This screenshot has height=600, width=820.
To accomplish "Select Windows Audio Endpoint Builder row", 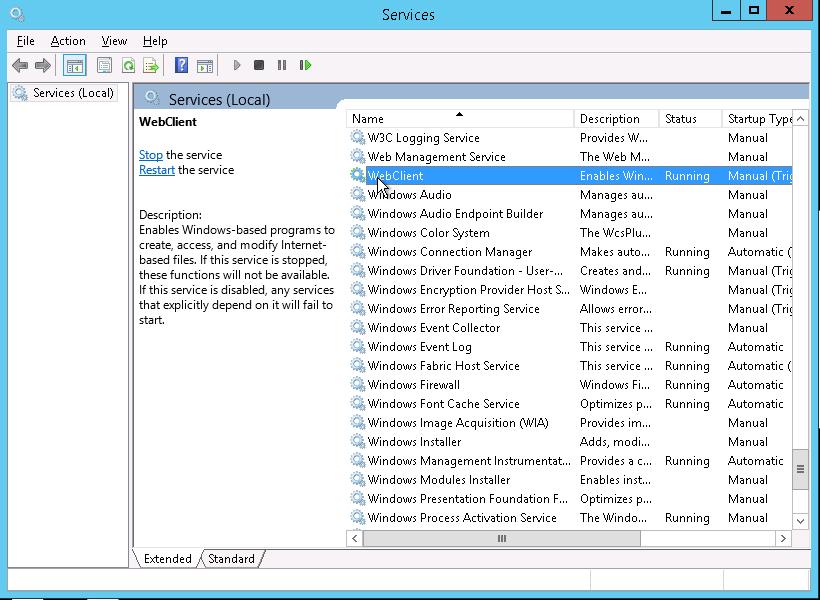I will tap(570, 213).
